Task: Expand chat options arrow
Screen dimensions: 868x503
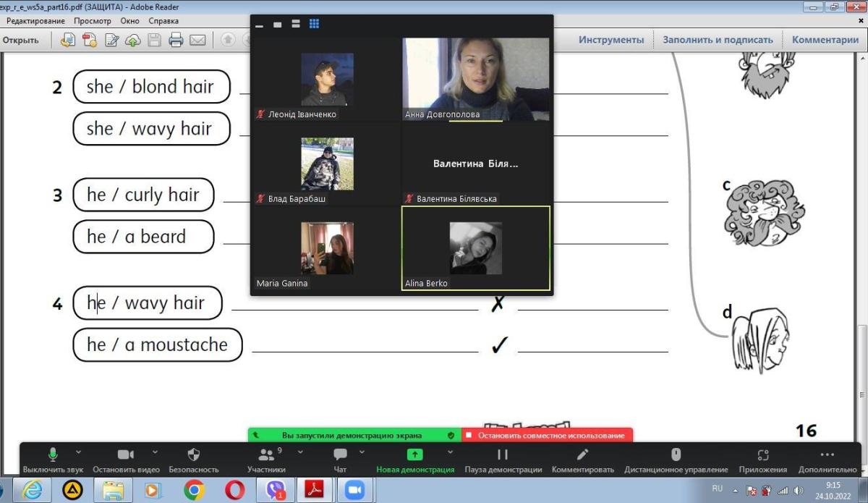Action: click(x=362, y=452)
